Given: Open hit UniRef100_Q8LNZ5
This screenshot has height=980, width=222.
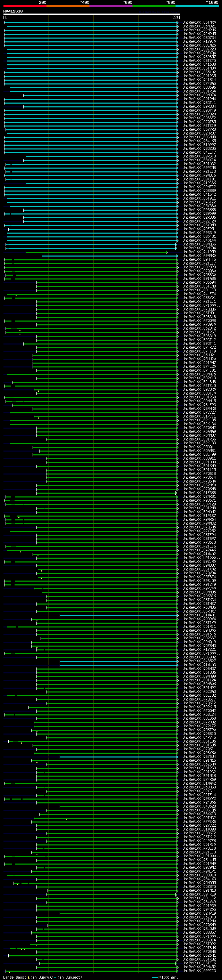Looking at the screenshot, I should [199, 45].
